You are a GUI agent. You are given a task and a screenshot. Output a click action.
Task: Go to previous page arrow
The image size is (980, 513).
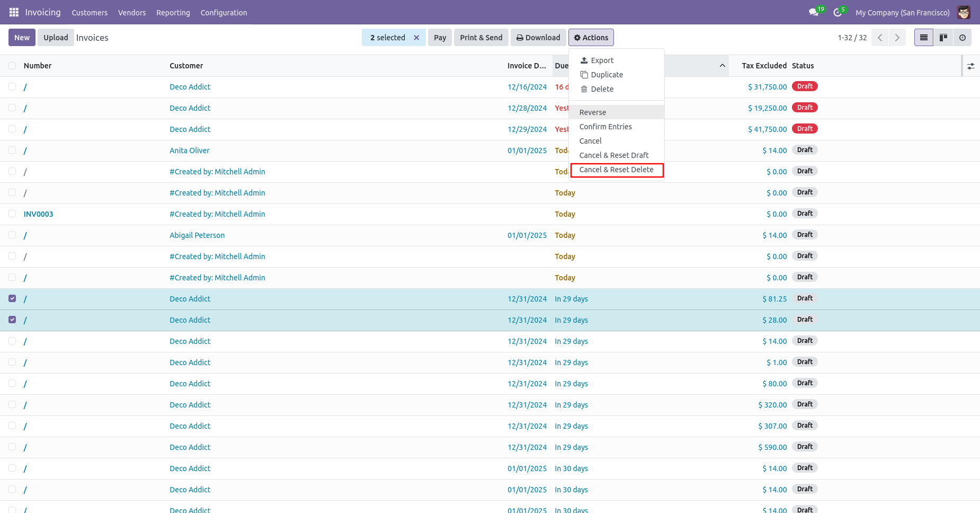(x=880, y=38)
